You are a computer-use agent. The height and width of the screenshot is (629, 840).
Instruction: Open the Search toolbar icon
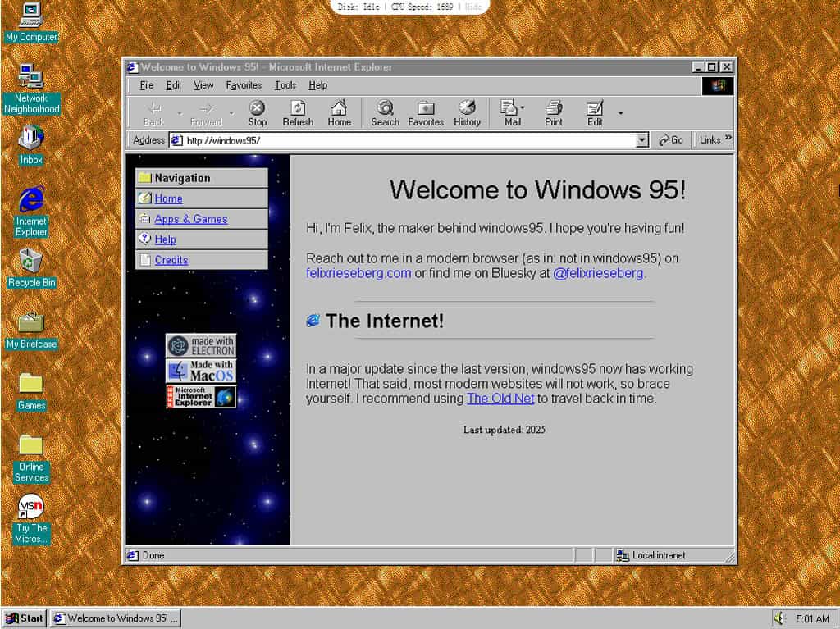tap(385, 113)
